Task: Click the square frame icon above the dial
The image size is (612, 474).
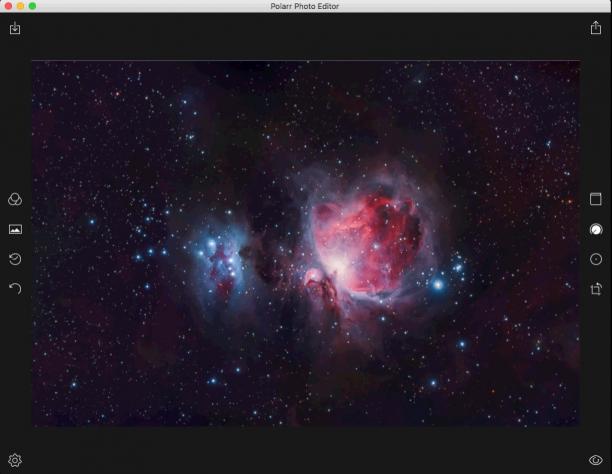Action: pyautogui.click(x=596, y=199)
